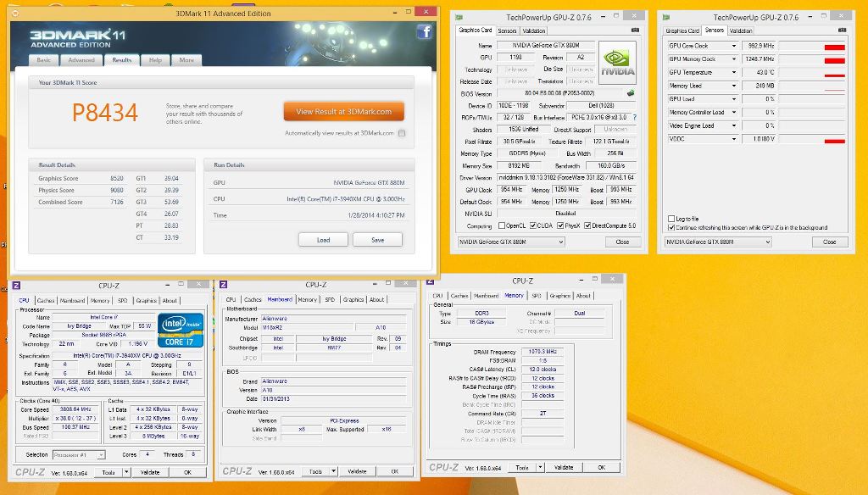Click the GPU Core Clock red graph bar
The width and height of the screenshot is (868, 495).
pyautogui.click(x=834, y=47)
